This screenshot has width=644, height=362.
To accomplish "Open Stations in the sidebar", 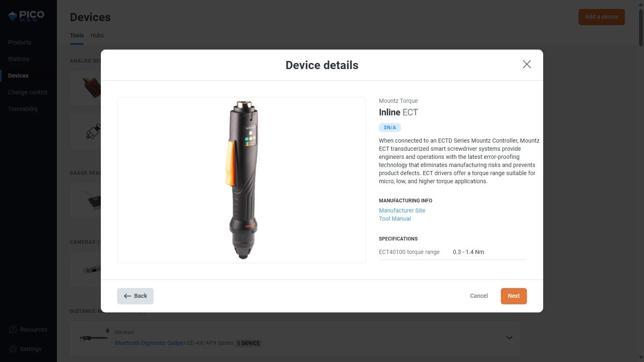I will [x=19, y=59].
